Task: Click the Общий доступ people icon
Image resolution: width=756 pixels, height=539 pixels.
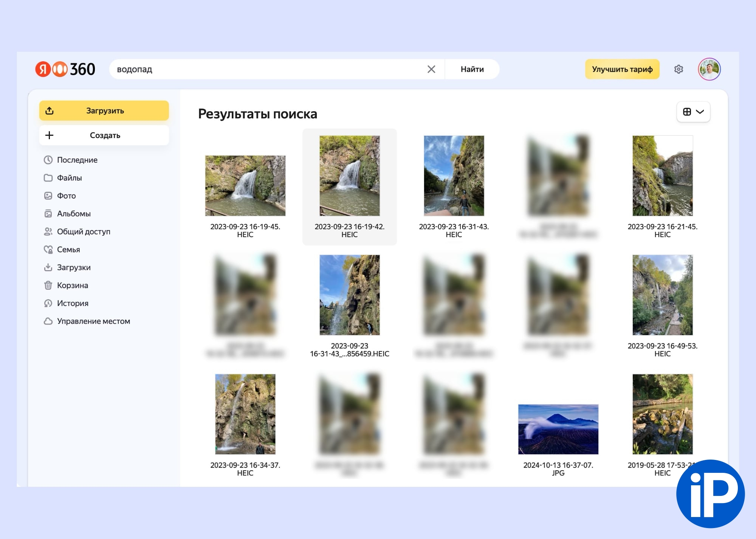Action: click(48, 232)
